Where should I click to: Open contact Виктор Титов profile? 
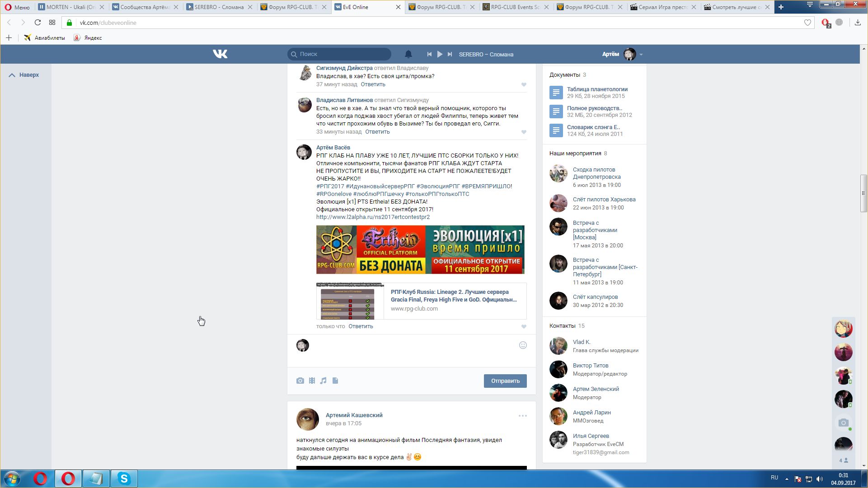591,366
